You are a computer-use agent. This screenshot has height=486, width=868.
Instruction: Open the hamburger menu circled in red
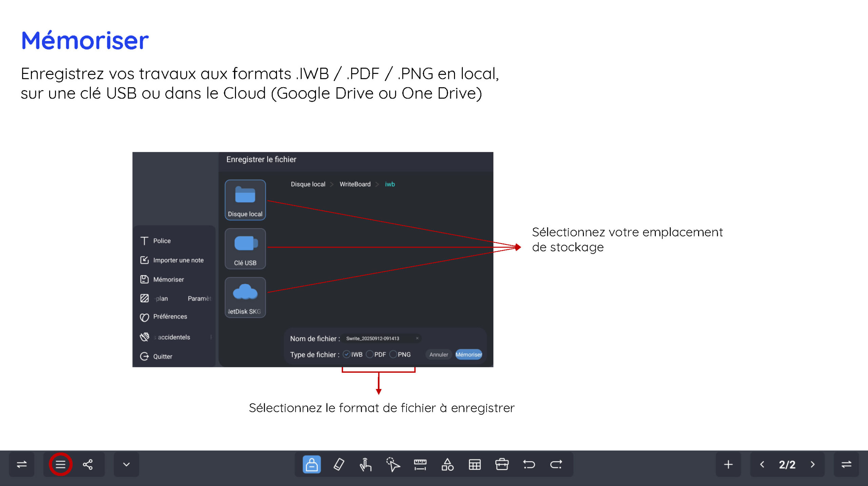click(60, 464)
